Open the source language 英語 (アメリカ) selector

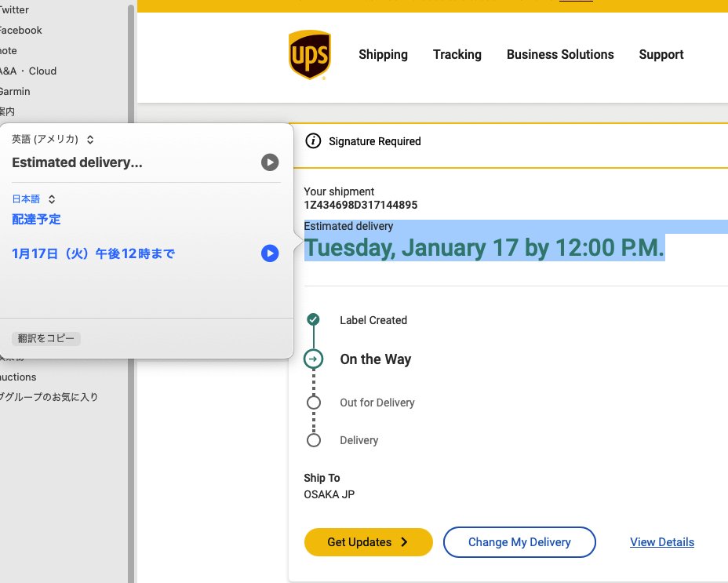point(53,139)
